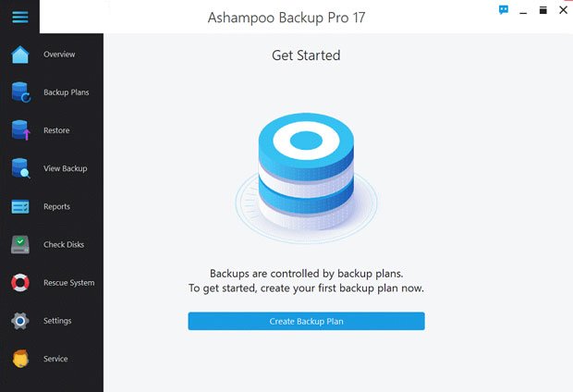Select Backup Plans in the sidebar
Screen dimensions: 573x392
(x=67, y=92)
